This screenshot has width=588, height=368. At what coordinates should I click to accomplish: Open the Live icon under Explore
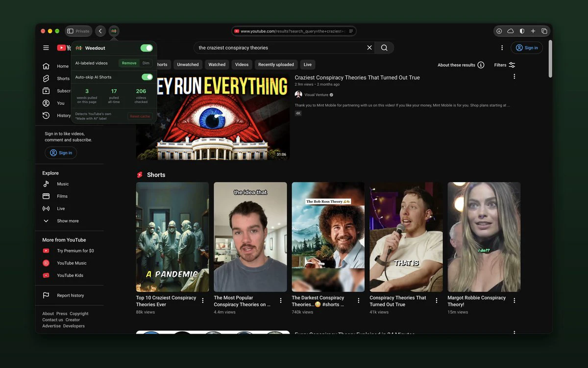point(46,209)
